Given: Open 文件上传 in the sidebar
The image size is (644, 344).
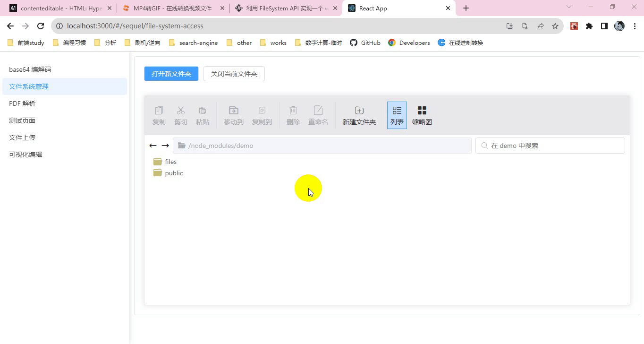Looking at the screenshot, I should pyautogui.click(x=65, y=138).
